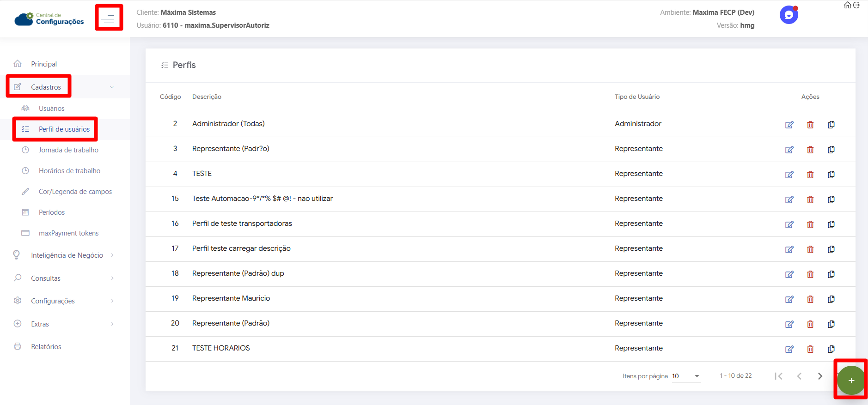Click the trash icon for TESTE HORARIOS
Image resolution: width=868 pixels, height=405 pixels.
810,349
